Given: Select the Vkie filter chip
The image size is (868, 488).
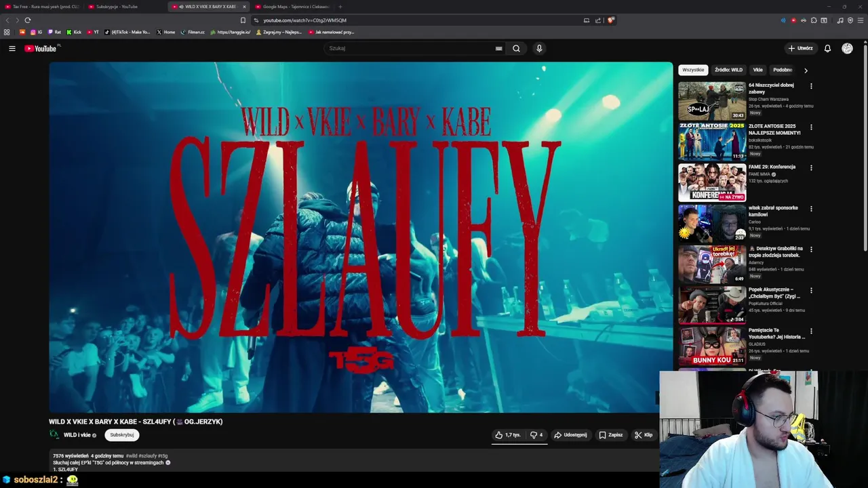Looking at the screenshot, I should (757, 70).
